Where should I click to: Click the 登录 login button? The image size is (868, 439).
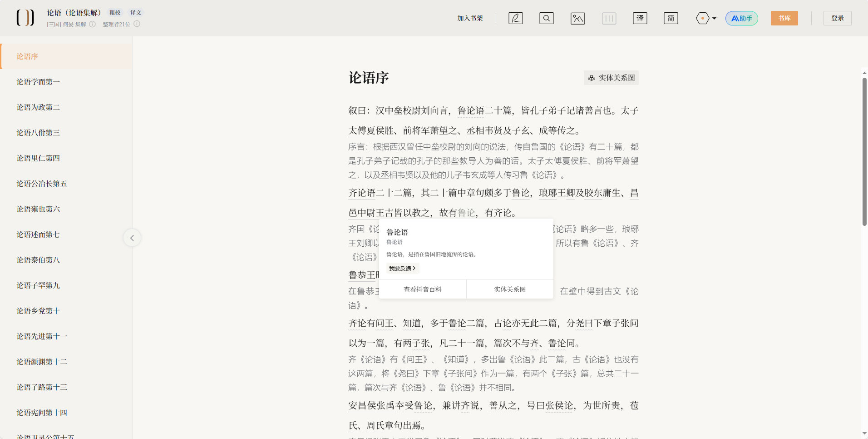tap(838, 18)
